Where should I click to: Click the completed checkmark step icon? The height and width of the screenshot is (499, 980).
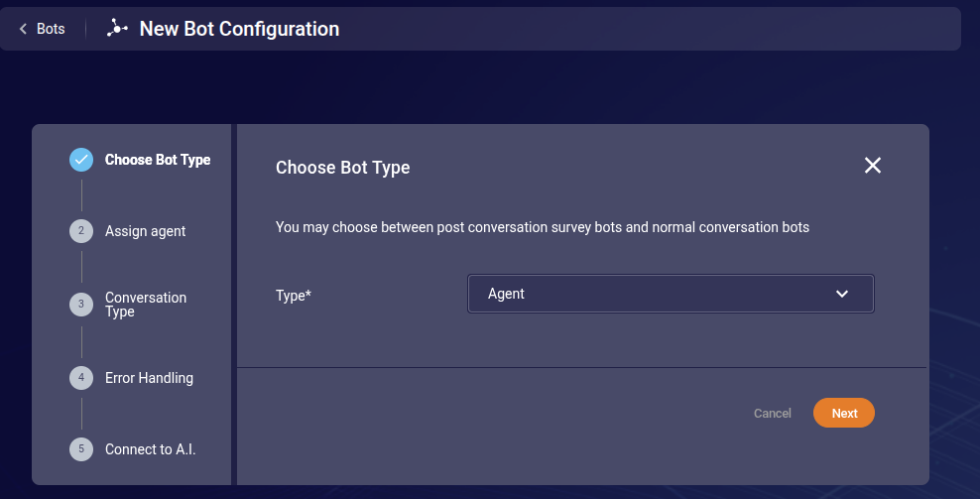point(81,160)
